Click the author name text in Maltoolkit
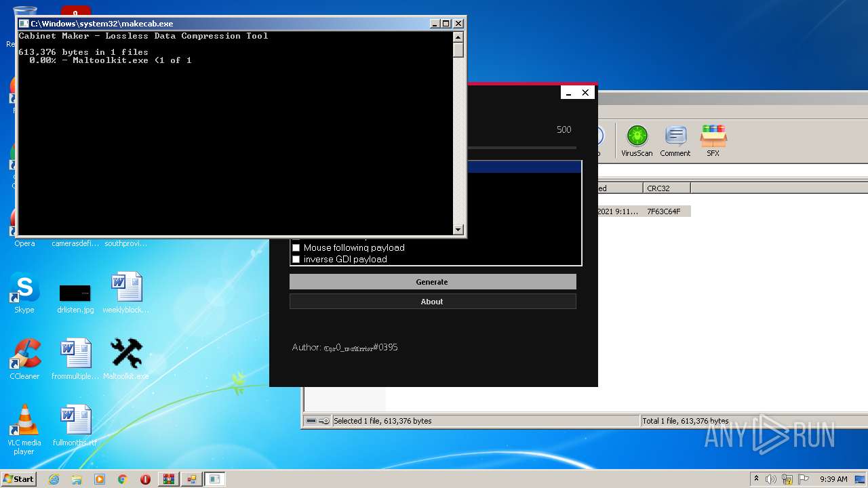Viewport: 868px width, 488px height. point(361,348)
